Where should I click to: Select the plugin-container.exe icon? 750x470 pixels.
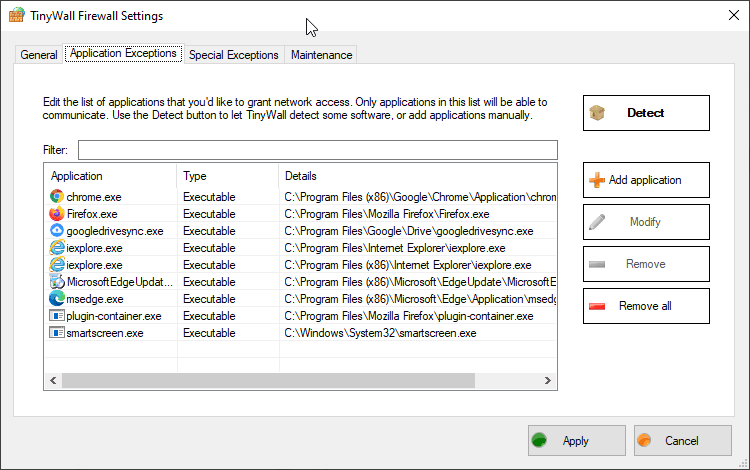click(57, 316)
